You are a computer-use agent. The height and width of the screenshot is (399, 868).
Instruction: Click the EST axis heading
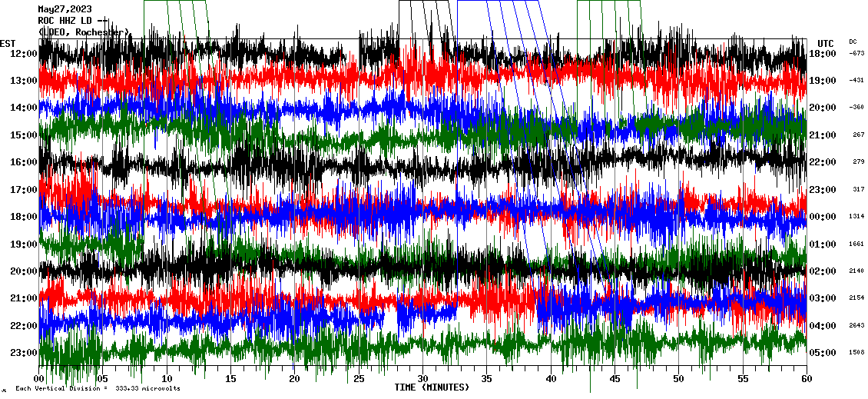click(8, 43)
